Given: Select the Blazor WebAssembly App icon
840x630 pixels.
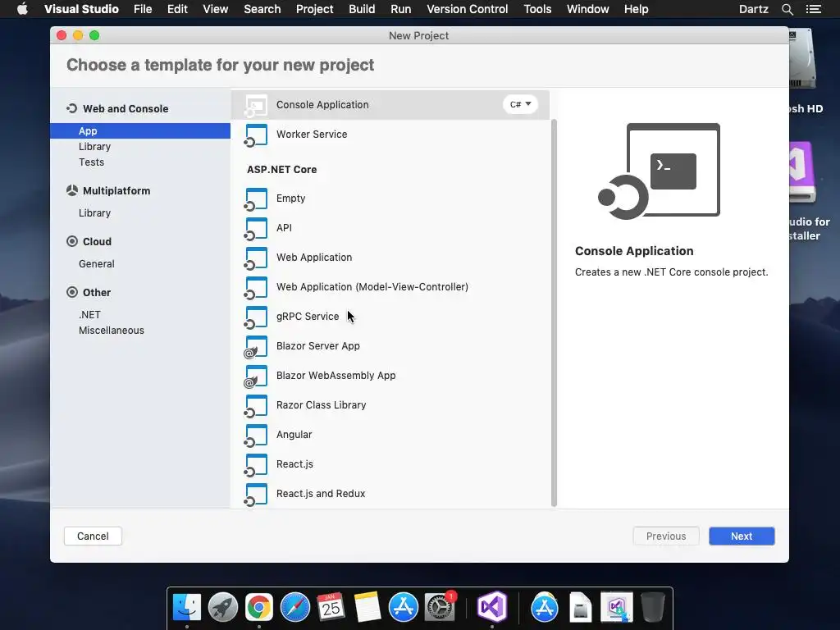Looking at the screenshot, I should coord(256,376).
